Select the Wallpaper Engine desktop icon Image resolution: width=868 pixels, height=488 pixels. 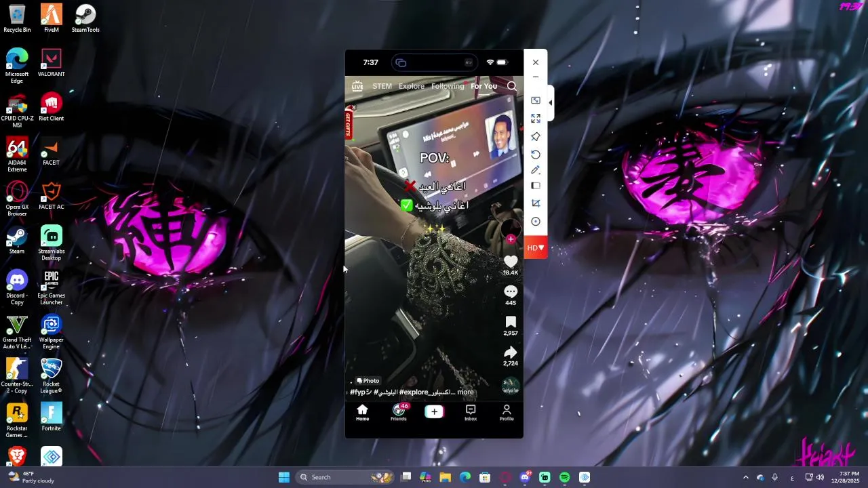51,332
